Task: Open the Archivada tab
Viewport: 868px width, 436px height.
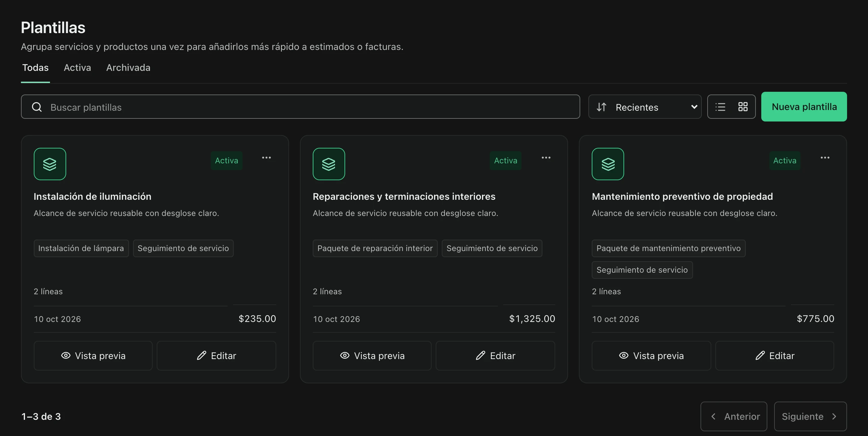Action: [128, 68]
